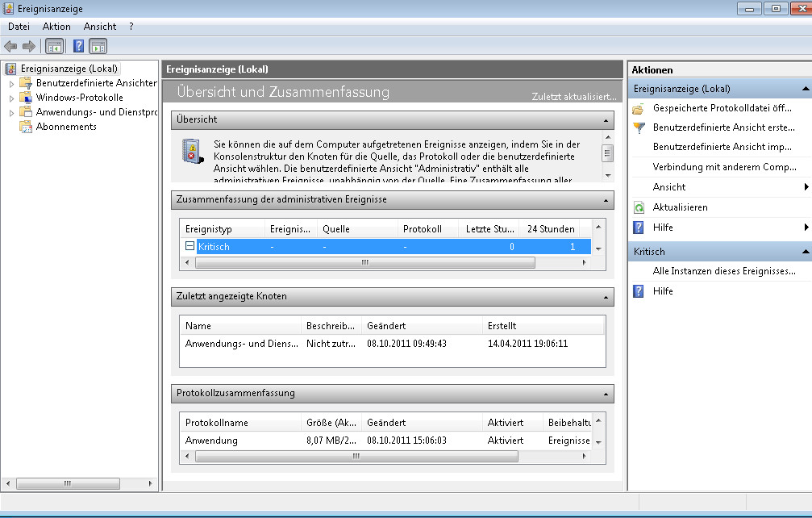This screenshot has height=518, width=812.
Task: Click Alle Instanzen dieses Ereignisses action
Action: click(723, 271)
